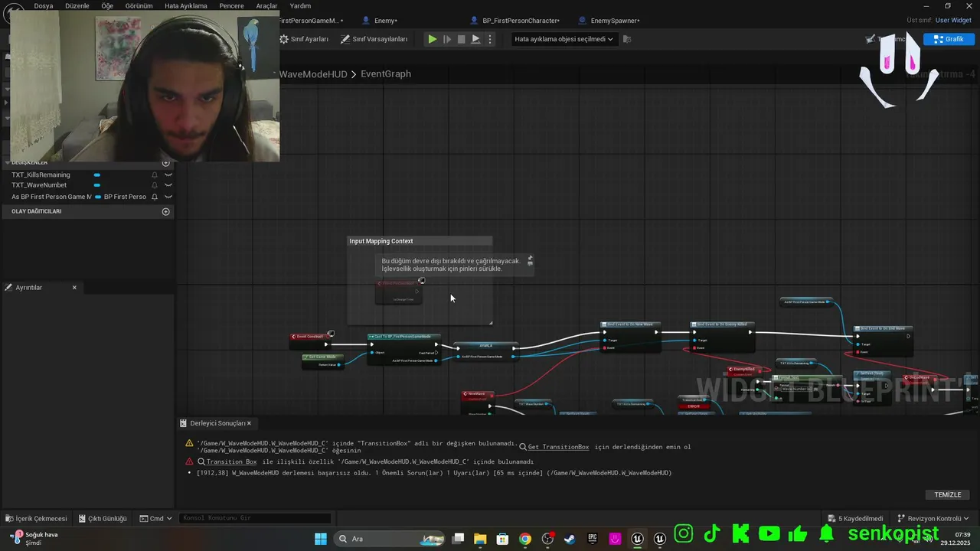Toggle the bell icon of As BP First Person Game Mode
This screenshot has height=551, width=980.
pos(155,197)
